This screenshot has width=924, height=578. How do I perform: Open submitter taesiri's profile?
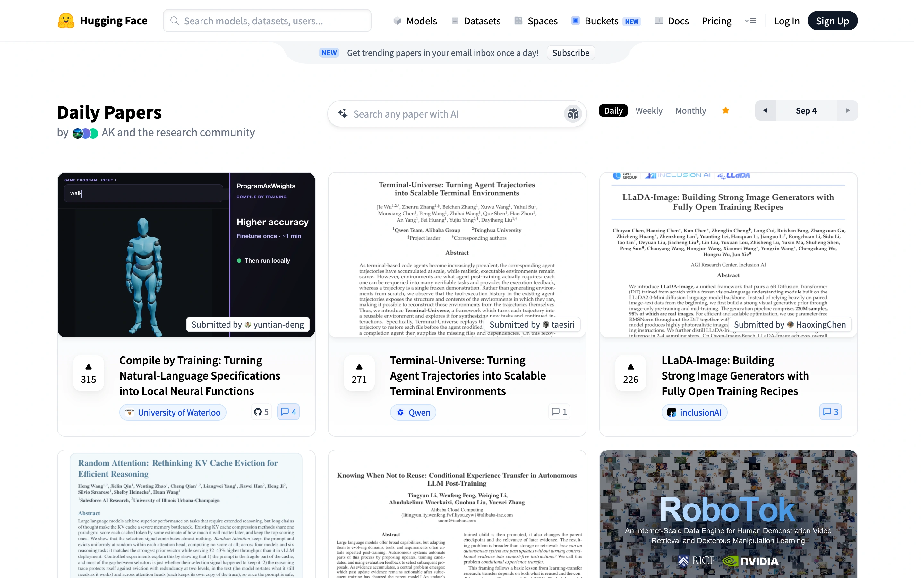click(559, 325)
